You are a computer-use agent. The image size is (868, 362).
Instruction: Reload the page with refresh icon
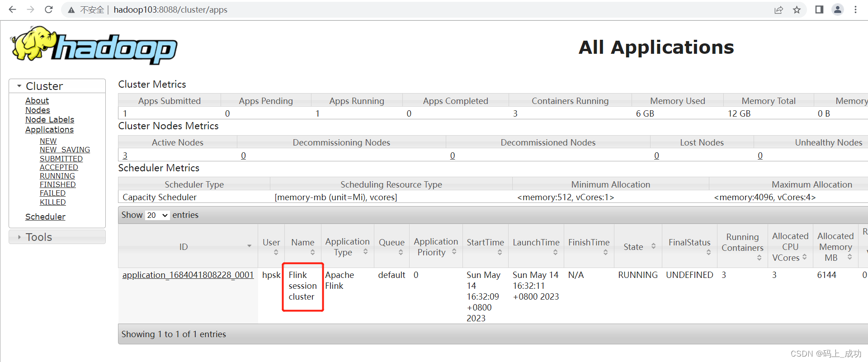(49, 9)
